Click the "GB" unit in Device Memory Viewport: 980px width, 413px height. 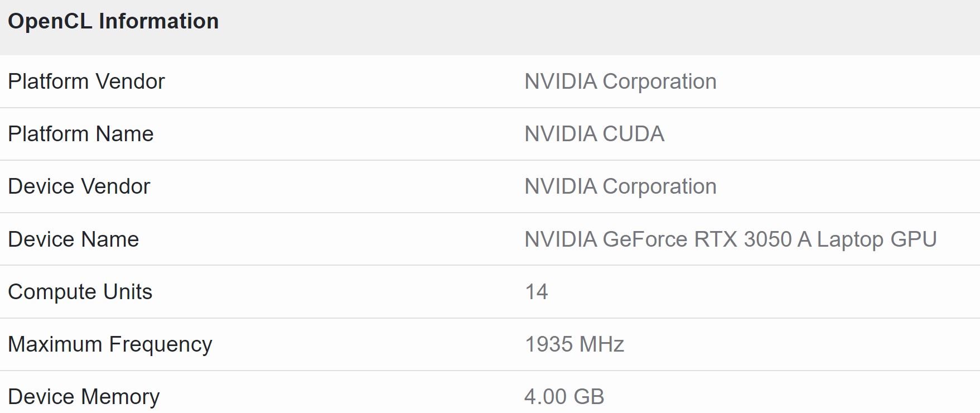point(589,397)
